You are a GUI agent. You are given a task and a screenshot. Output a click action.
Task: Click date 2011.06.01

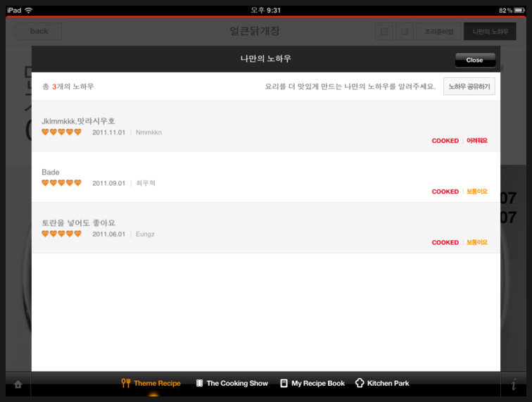pyautogui.click(x=108, y=234)
